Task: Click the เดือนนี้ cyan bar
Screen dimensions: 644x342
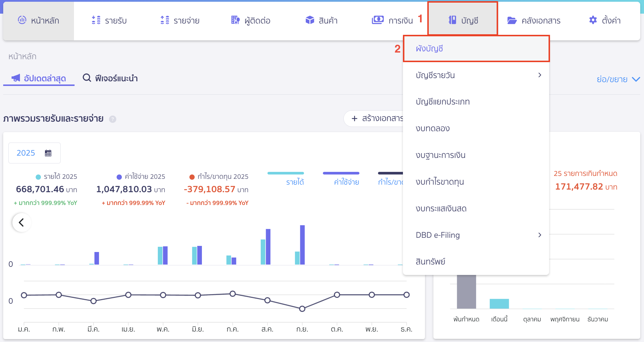Action: tap(499, 304)
